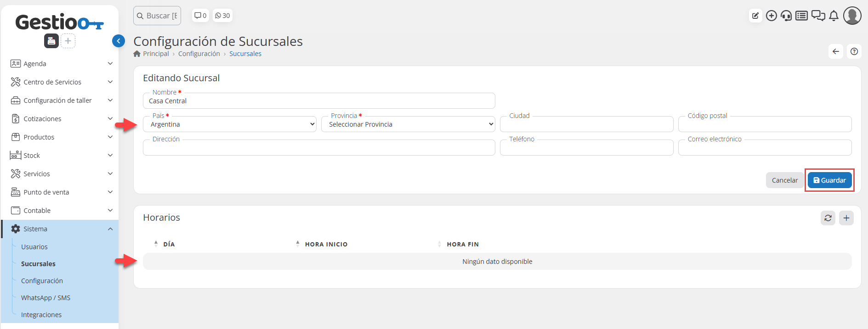Click the notifications bell icon

pos(834,16)
